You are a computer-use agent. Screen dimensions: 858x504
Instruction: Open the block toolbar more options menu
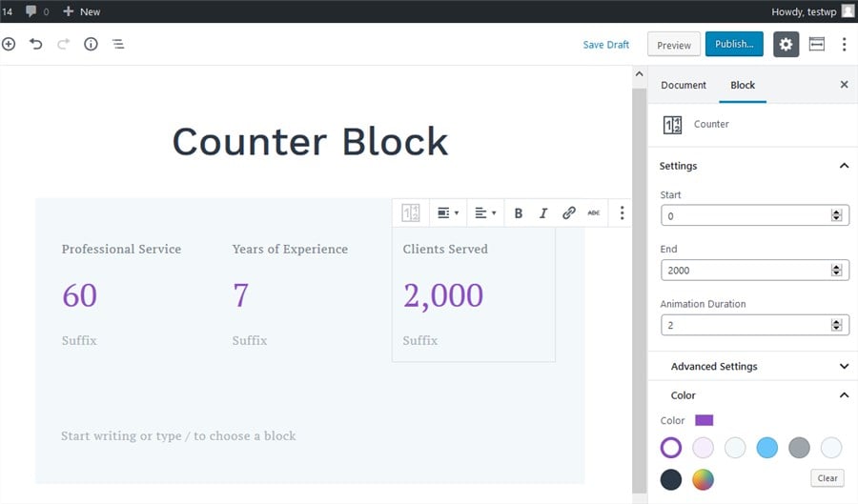pyautogui.click(x=622, y=213)
